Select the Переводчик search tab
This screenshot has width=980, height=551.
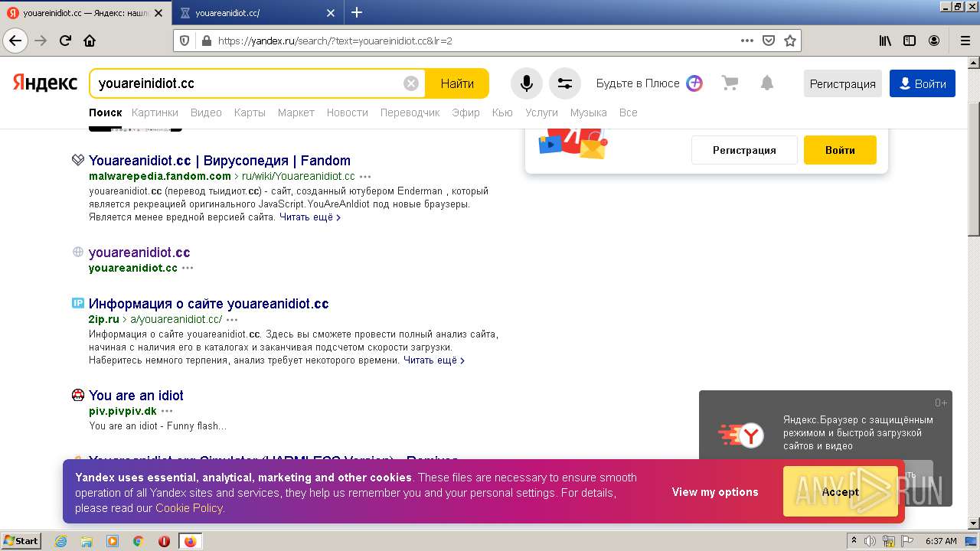click(x=410, y=112)
